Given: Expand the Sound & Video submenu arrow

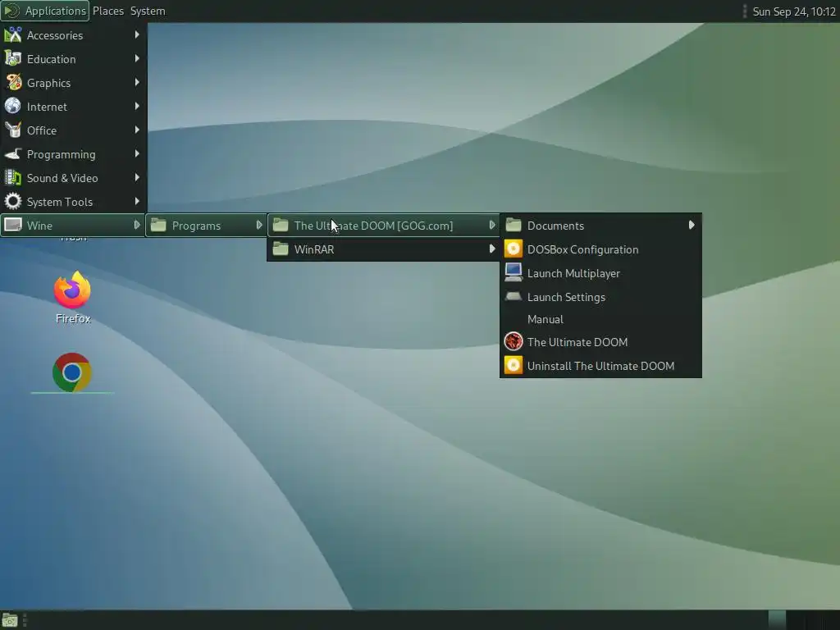Looking at the screenshot, I should [x=137, y=177].
